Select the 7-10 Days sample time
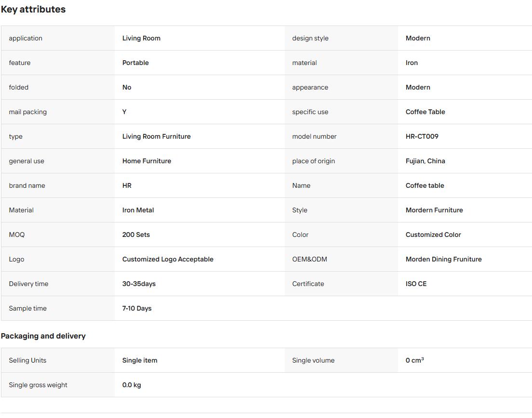 pos(137,309)
